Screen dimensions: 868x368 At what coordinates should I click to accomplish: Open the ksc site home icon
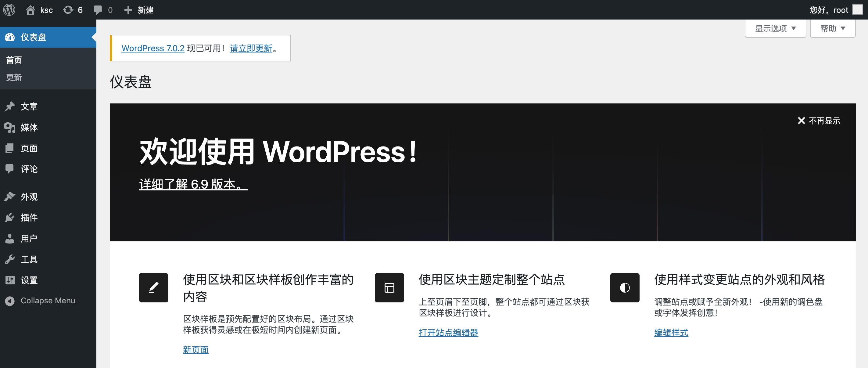(x=30, y=10)
